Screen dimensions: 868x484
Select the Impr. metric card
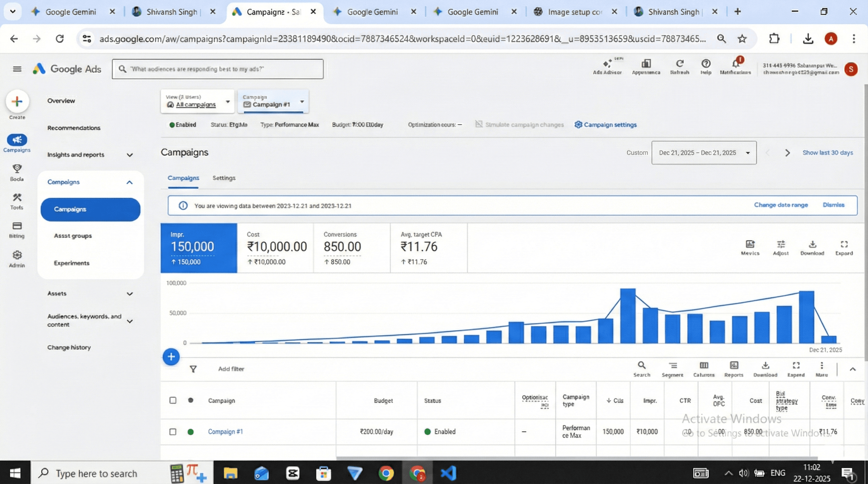[x=199, y=248]
